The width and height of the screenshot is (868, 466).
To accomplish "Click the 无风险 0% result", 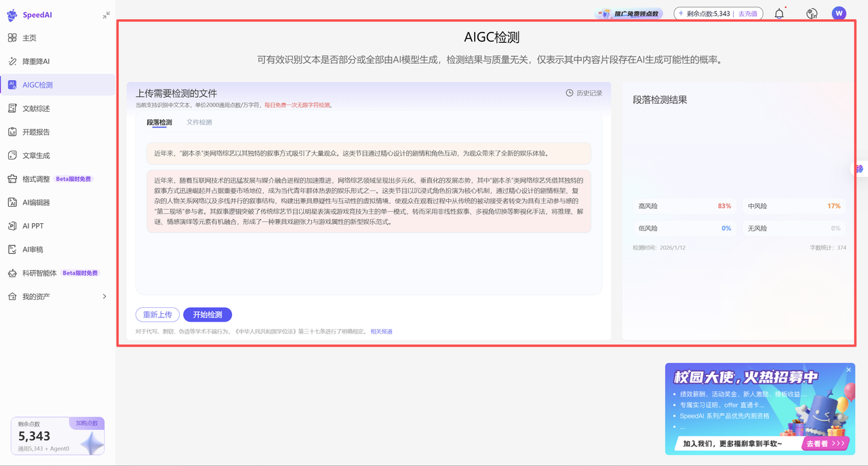I will click(794, 229).
